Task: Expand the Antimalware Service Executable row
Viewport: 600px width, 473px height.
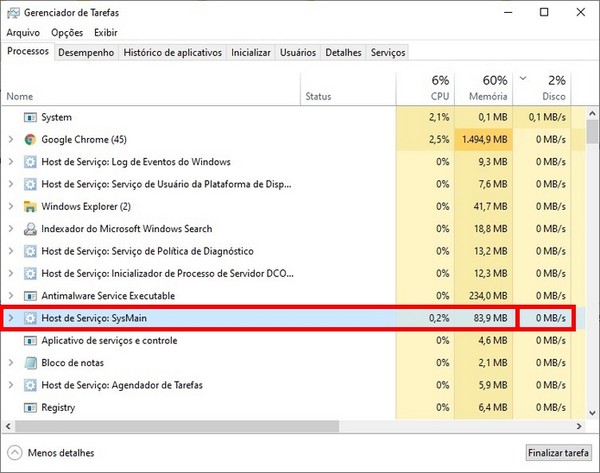Action: tap(11, 296)
